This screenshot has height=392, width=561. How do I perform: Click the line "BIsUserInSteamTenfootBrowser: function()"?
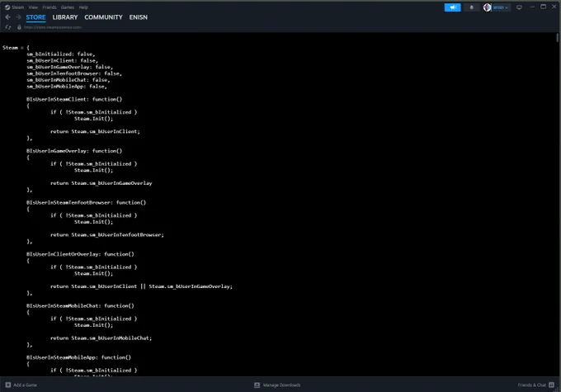(x=87, y=202)
